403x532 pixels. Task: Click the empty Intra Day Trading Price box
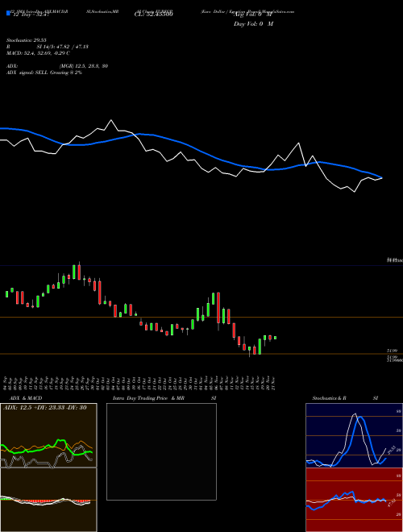tap(161, 451)
